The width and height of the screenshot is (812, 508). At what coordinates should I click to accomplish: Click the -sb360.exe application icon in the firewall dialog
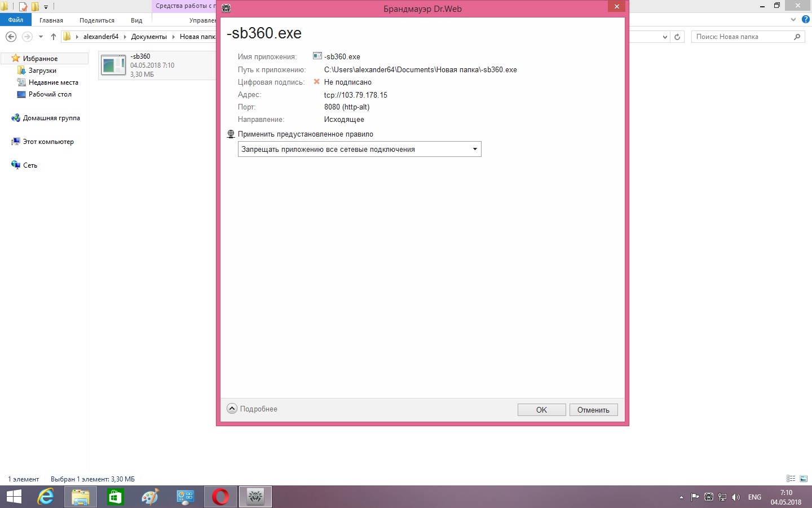317,56
